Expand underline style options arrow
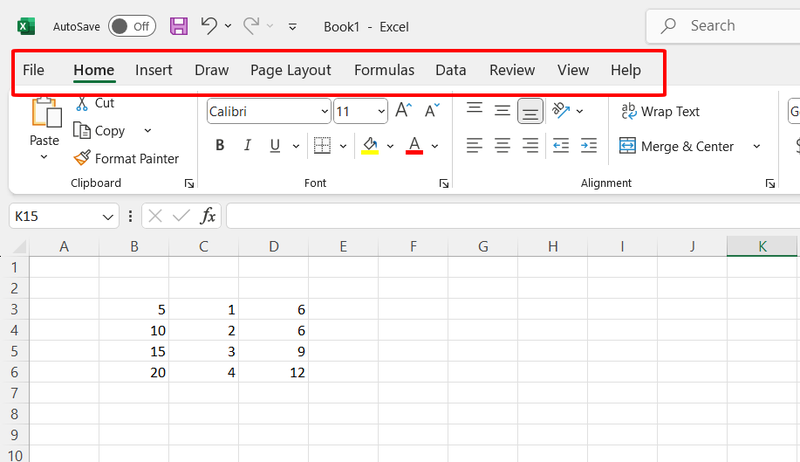Image resolution: width=800 pixels, height=462 pixels. click(296, 146)
